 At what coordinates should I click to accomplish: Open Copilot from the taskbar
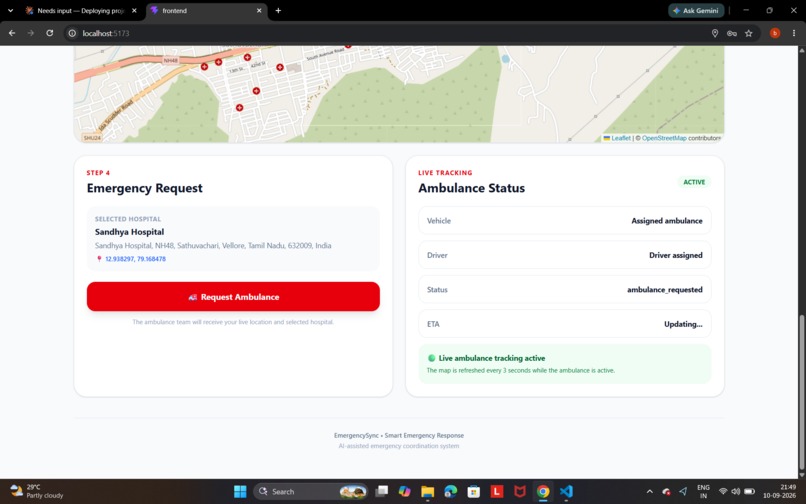405,491
